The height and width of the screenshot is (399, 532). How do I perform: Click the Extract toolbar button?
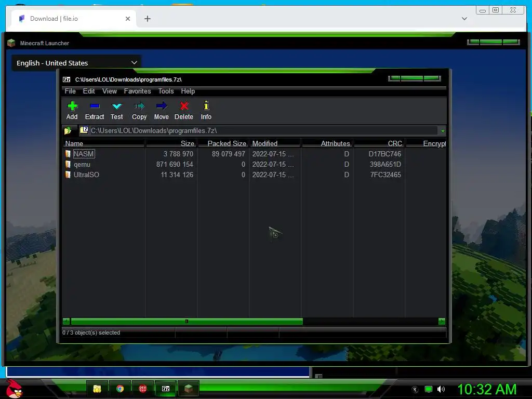point(95,110)
